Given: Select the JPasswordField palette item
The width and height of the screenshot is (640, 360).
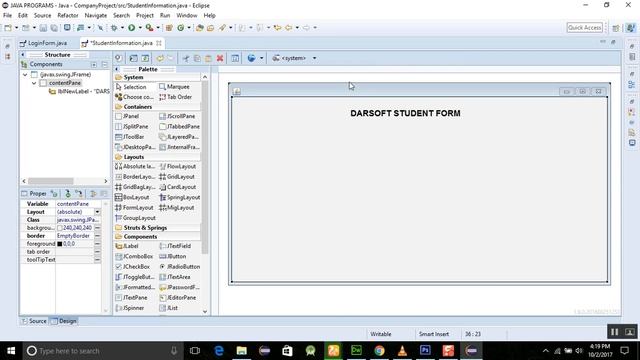Looking at the screenshot, I should (x=180, y=287).
